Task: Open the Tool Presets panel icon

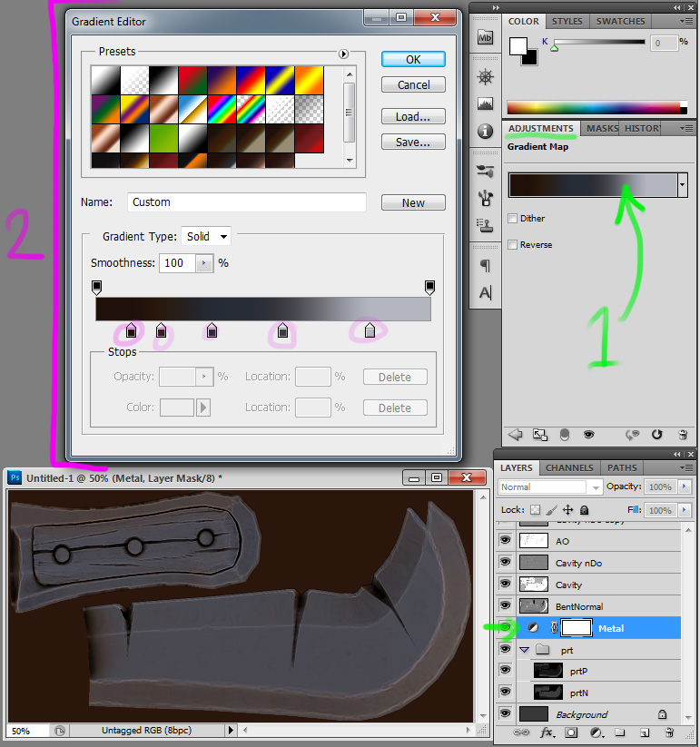Action: (x=485, y=171)
